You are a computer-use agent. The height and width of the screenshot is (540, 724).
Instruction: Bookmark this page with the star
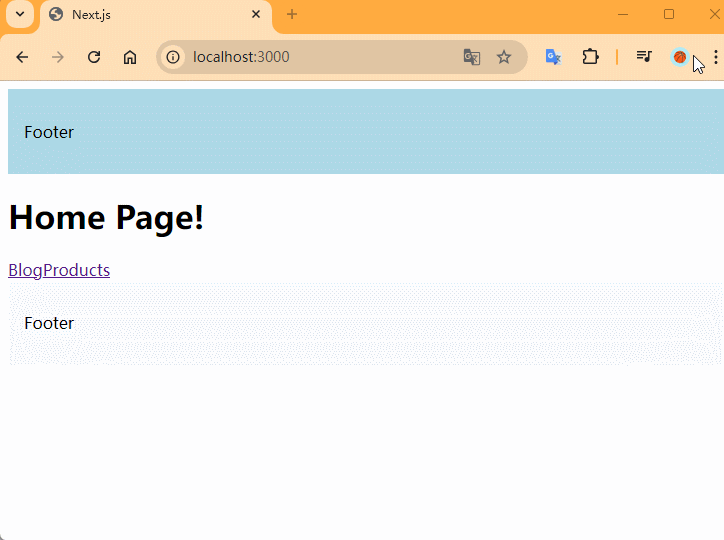(504, 57)
